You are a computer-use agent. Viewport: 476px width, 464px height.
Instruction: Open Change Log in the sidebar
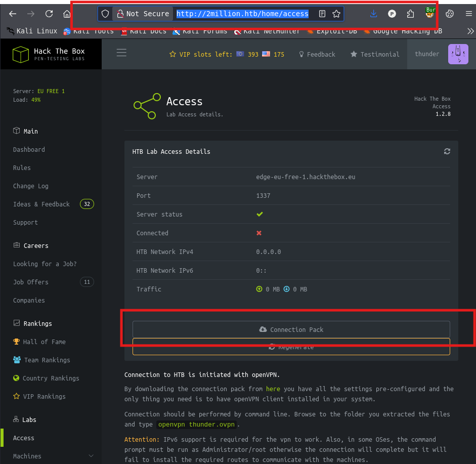pyautogui.click(x=31, y=186)
